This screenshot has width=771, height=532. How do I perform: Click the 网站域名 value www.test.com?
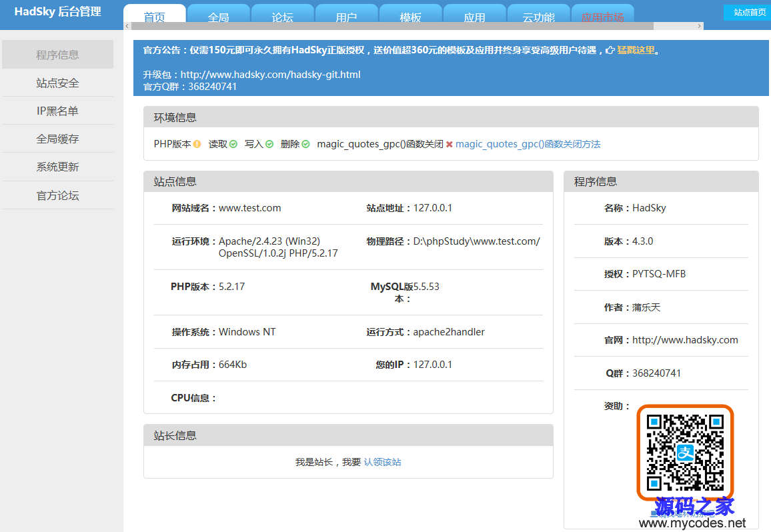tap(250, 208)
